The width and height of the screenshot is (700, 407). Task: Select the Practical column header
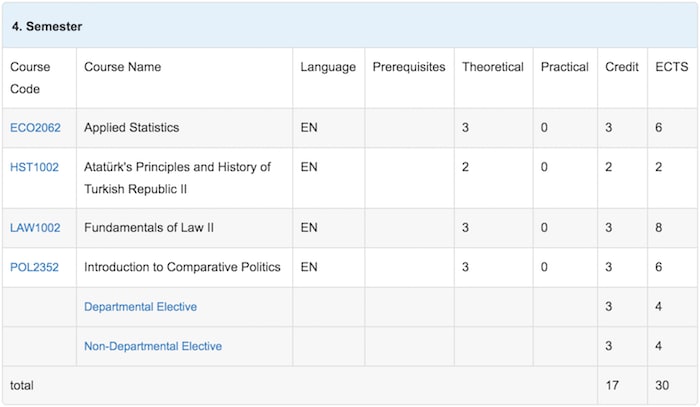pos(564,68)
